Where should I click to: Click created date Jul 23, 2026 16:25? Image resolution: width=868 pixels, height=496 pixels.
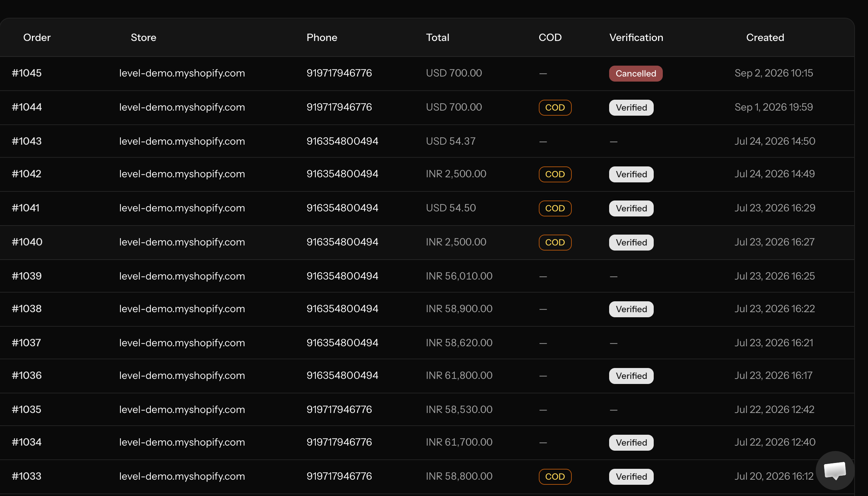[x=775, y=276]
